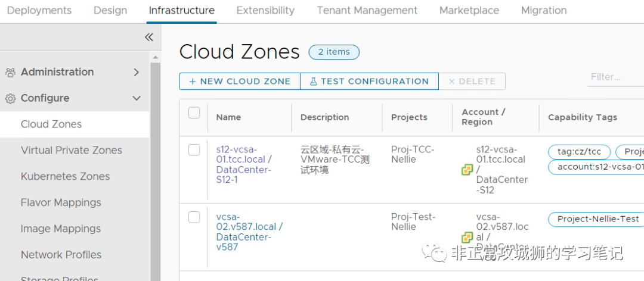Click the Delete button
The image size is (644, 281).
click(x=472, y=82)
